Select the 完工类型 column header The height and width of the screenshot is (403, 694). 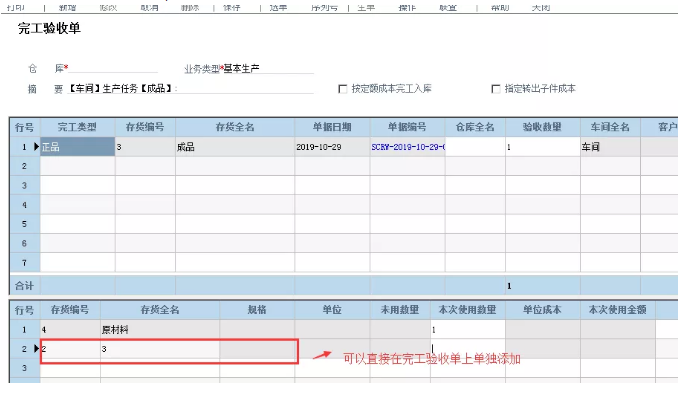(77, 127)
